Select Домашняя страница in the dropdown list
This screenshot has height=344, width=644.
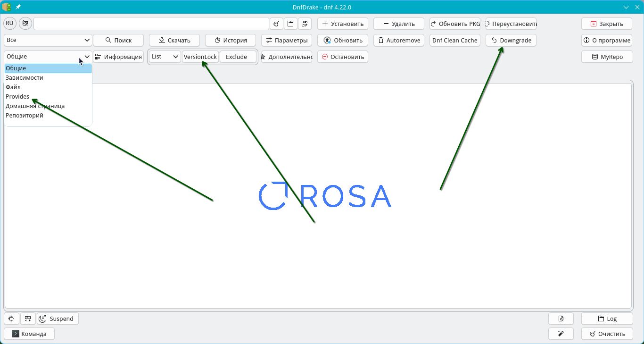pos(48,106)
